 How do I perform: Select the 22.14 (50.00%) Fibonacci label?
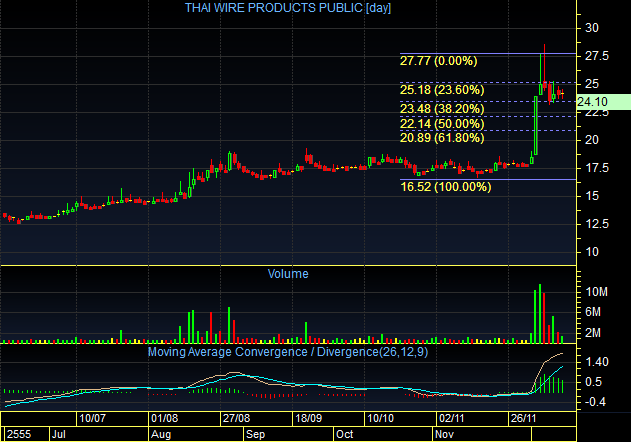442,124
